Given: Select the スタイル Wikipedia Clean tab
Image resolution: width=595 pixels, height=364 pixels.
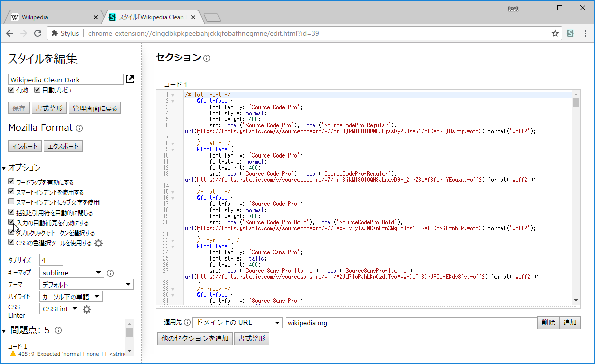Looking at the screenshot, I should pos(152,17).
